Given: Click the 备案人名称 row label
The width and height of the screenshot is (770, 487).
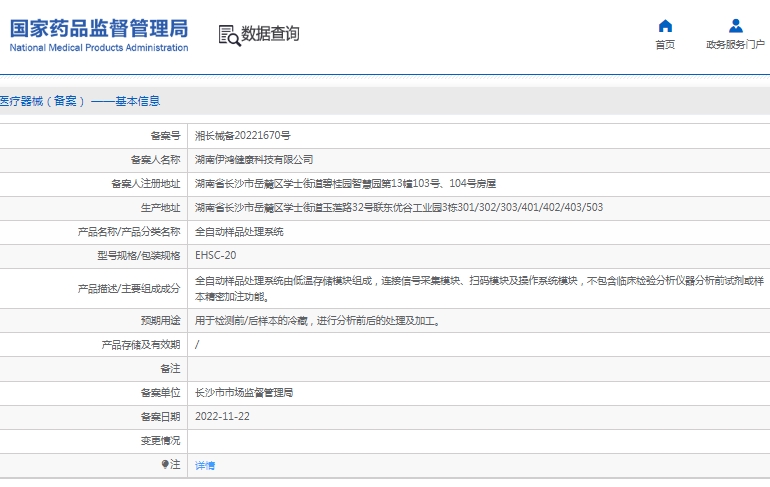Looking at the screenshot, I should click(156, 160).
